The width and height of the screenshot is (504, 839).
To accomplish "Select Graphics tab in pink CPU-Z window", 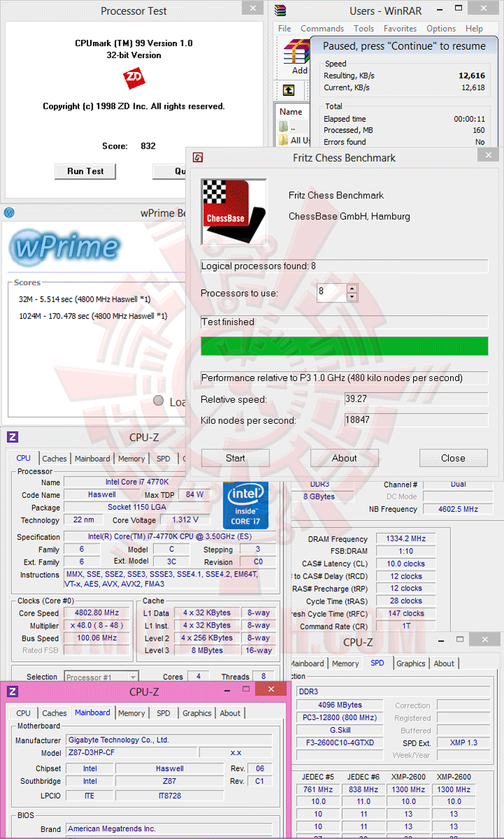I will (x=197, y=713).
